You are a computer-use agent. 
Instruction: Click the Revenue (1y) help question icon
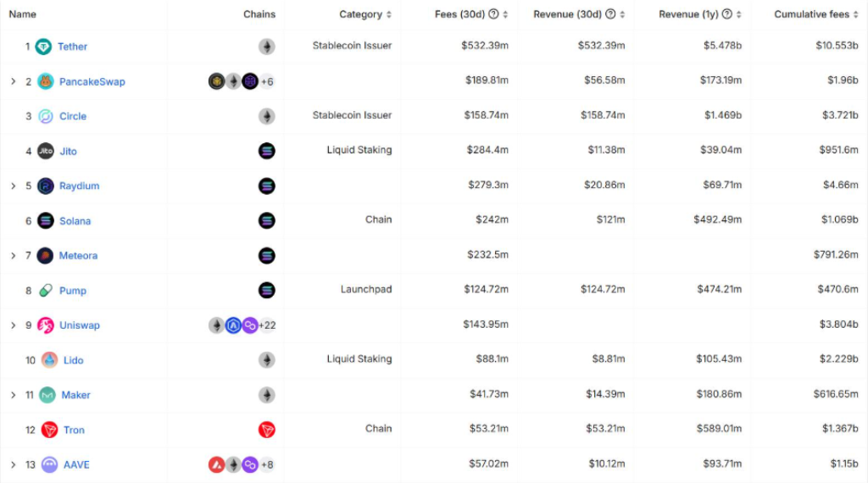[x=726, y=14]
